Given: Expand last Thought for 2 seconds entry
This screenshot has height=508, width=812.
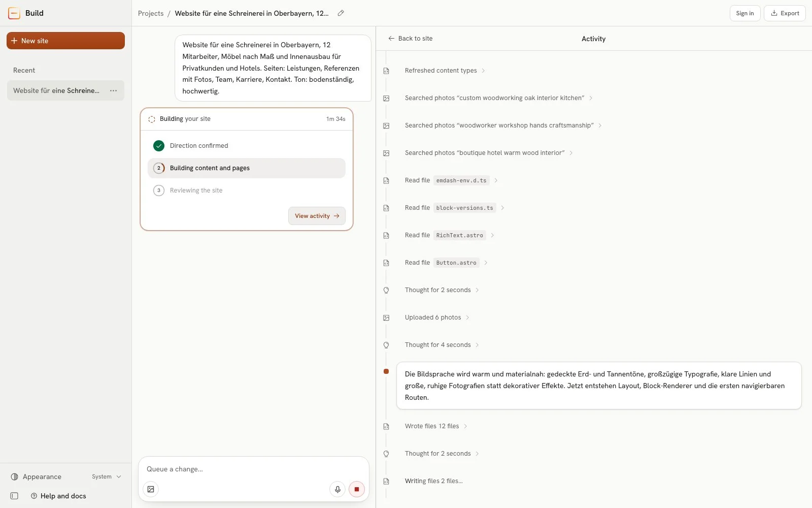Looking at the screenshot, I should tap(442, 454).
